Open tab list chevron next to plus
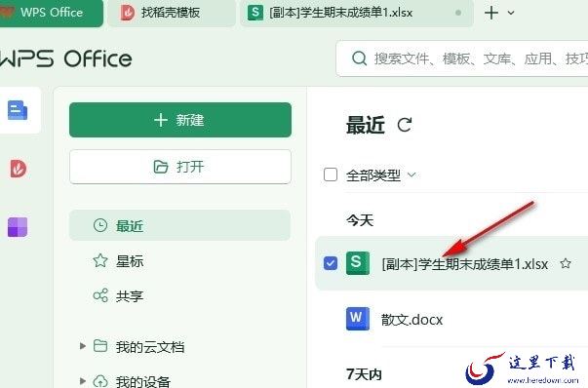The image size is (588, 388). (x=511, y=13)
